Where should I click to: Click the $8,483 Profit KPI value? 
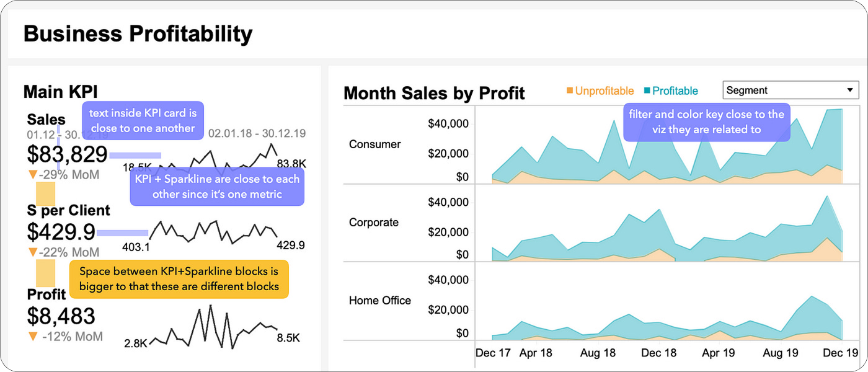(61, 316)
